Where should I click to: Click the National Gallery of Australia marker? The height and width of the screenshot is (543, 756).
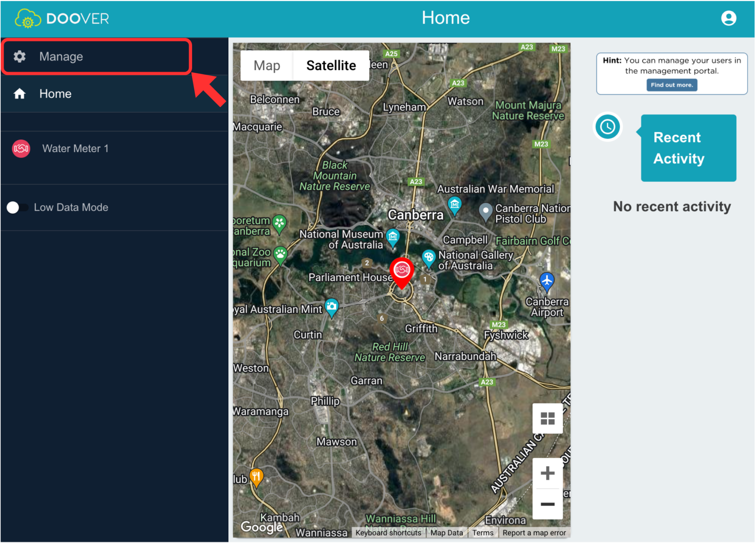coord(428,259)
